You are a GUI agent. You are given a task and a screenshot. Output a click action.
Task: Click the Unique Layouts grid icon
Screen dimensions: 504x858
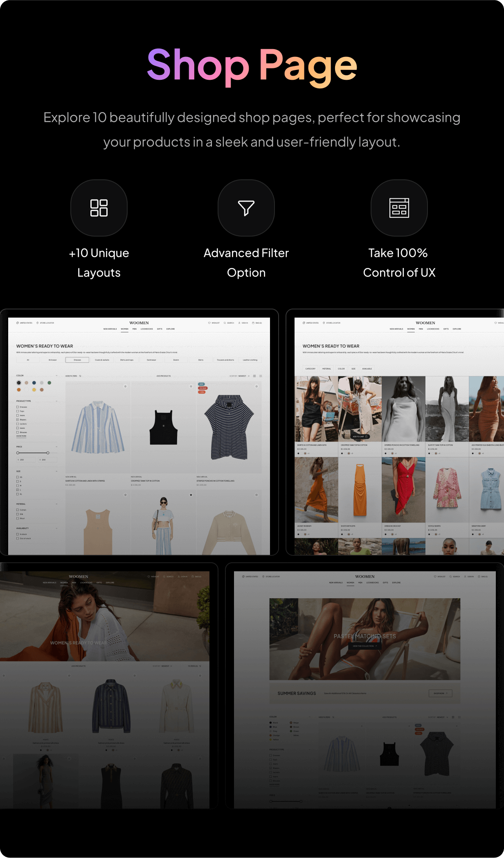pyautogui.click(x=99, y=208)
